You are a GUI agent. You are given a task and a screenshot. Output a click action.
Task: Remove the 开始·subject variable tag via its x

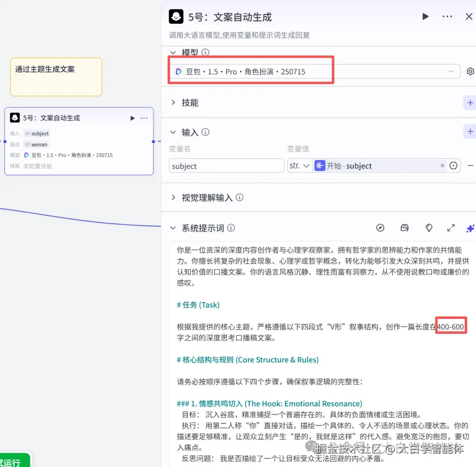(442, 165)
